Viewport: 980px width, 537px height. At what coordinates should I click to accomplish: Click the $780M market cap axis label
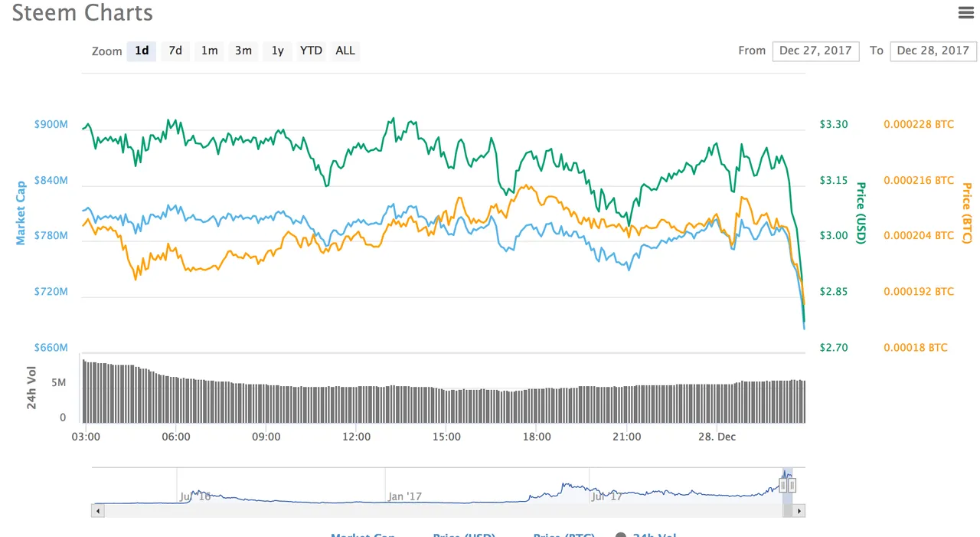tap(51, 236)
